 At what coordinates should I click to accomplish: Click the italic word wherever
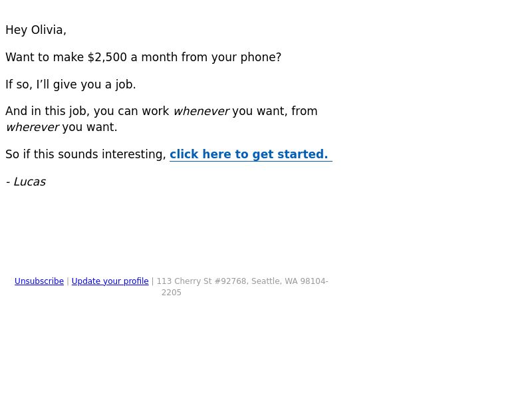click(33, 127)
